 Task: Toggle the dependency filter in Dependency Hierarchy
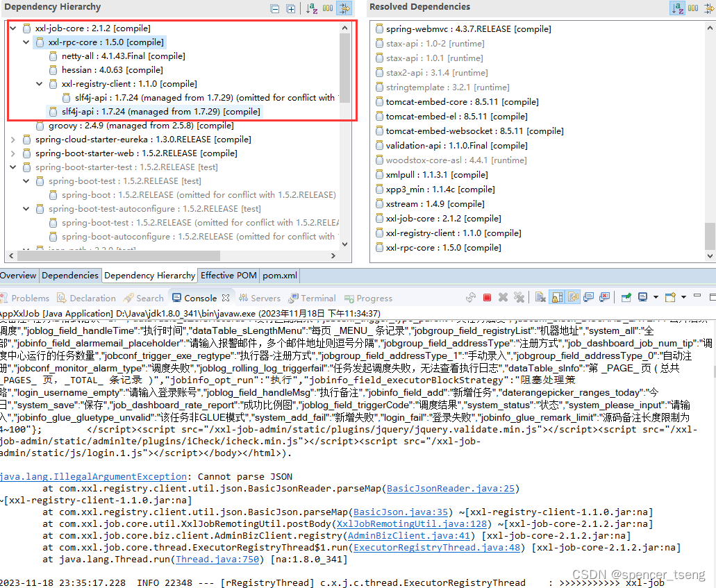coord(344,8)
